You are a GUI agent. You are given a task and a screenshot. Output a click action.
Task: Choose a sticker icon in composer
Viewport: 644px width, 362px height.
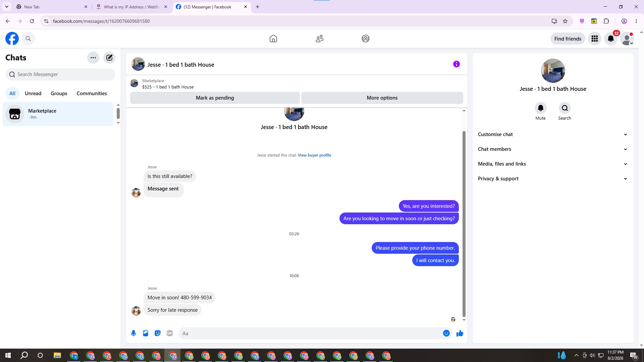(x=158, y=333)
